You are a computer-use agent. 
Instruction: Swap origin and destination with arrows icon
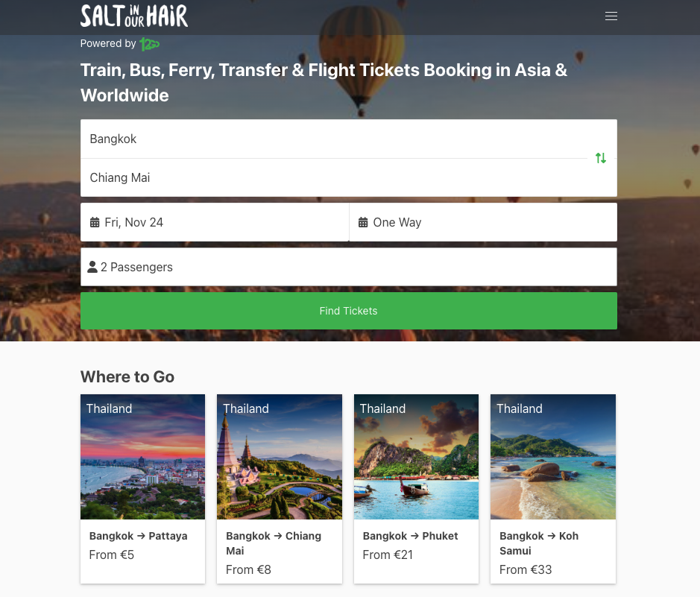[600, 158]
